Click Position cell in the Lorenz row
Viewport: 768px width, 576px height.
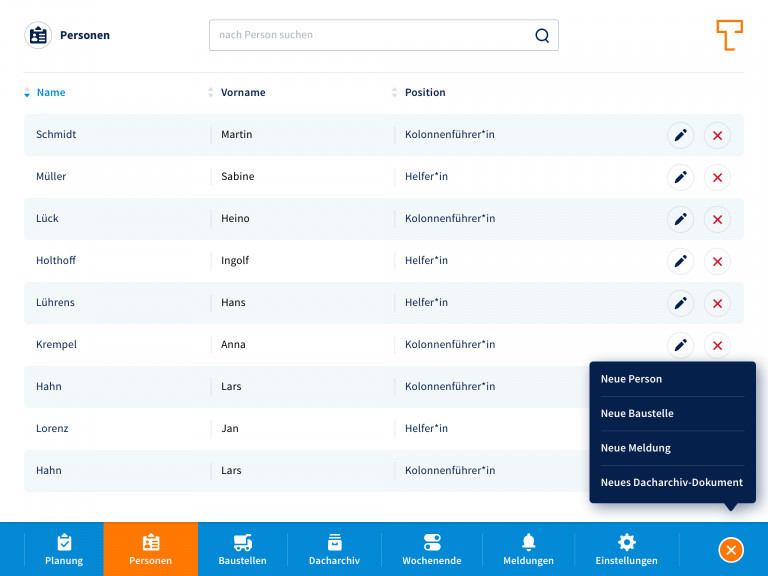[426, 429]
